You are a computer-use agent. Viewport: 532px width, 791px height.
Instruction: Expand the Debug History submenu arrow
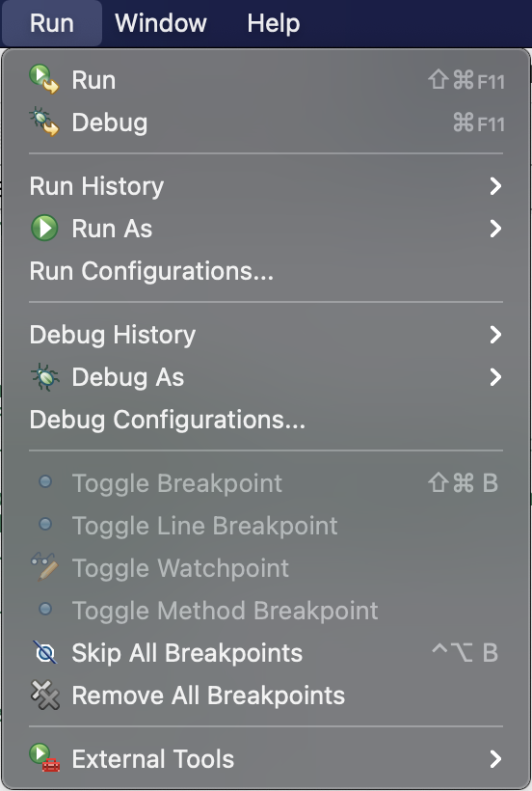coord(495,335)
